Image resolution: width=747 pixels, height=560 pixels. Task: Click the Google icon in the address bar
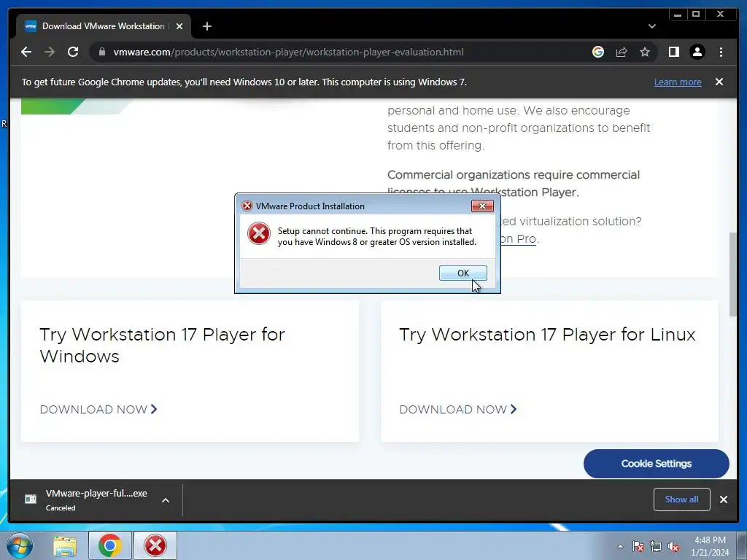(598, 52)
